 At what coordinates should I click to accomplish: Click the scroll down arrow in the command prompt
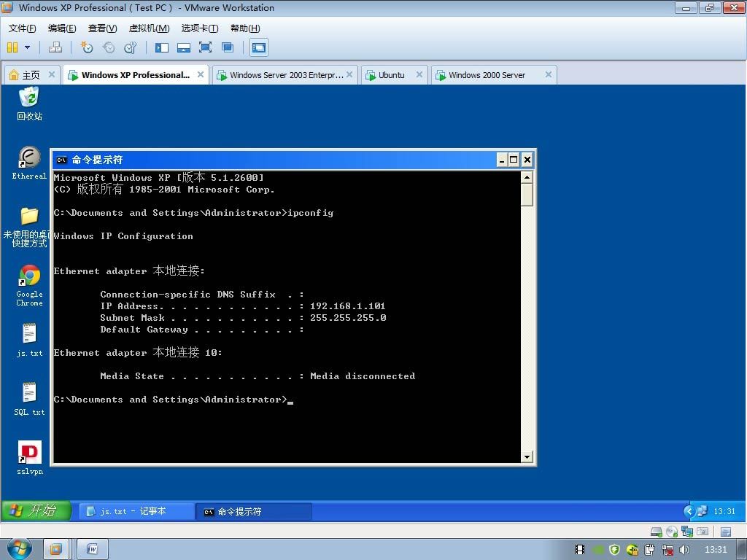[x=527, y=456]
